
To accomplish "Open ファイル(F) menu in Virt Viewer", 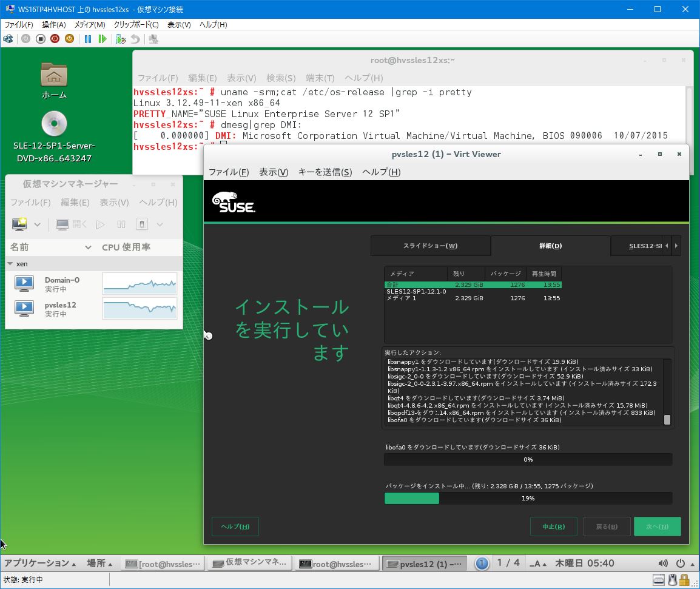I will [229, 172].
